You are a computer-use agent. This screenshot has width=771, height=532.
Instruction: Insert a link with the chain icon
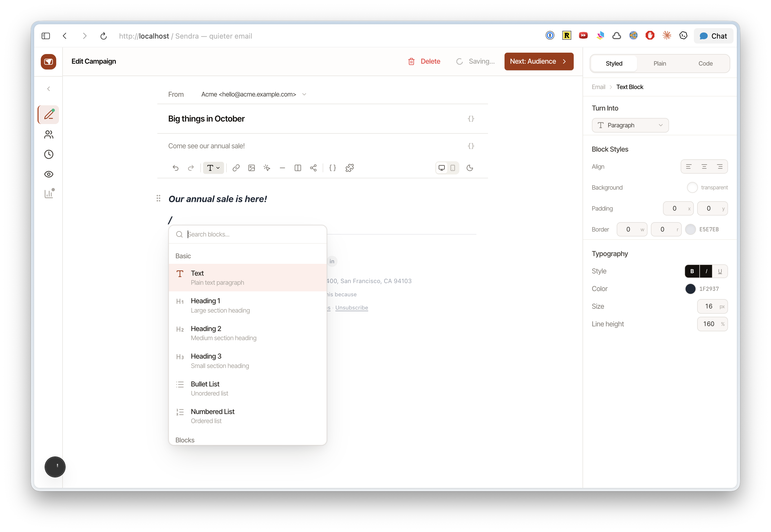[236, 168]
